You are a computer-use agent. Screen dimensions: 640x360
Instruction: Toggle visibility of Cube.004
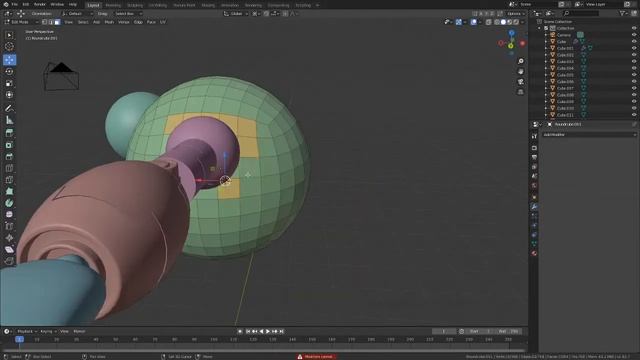click(634, 68)
